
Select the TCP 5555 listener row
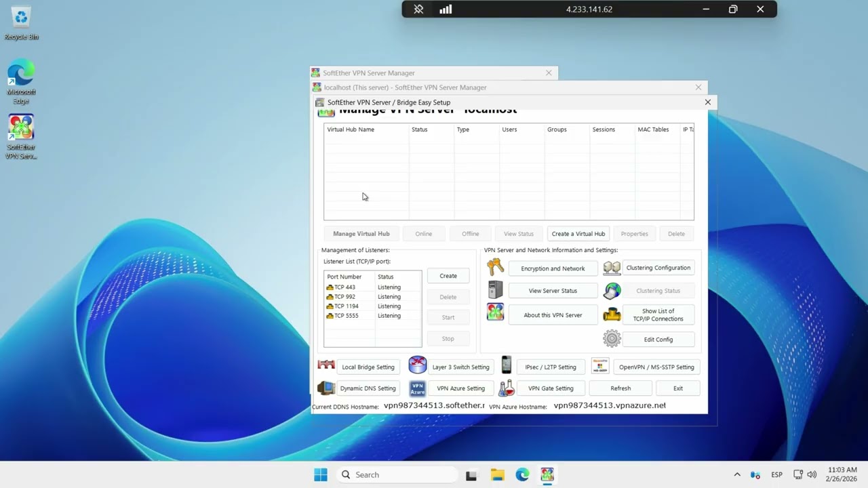[x=372, y=316]
